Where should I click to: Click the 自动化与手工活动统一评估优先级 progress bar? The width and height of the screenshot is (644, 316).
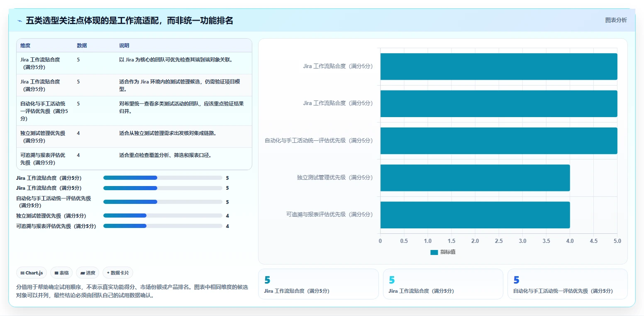coord(163,202)
